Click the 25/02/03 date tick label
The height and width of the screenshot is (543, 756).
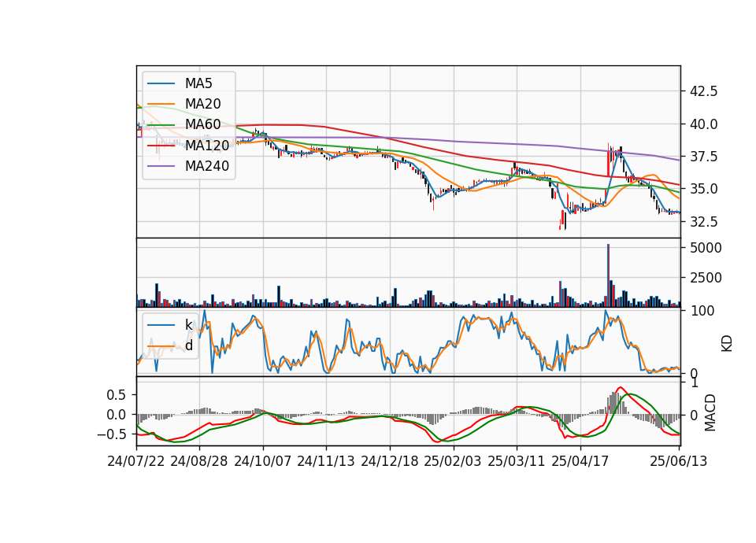pos(453,461)
